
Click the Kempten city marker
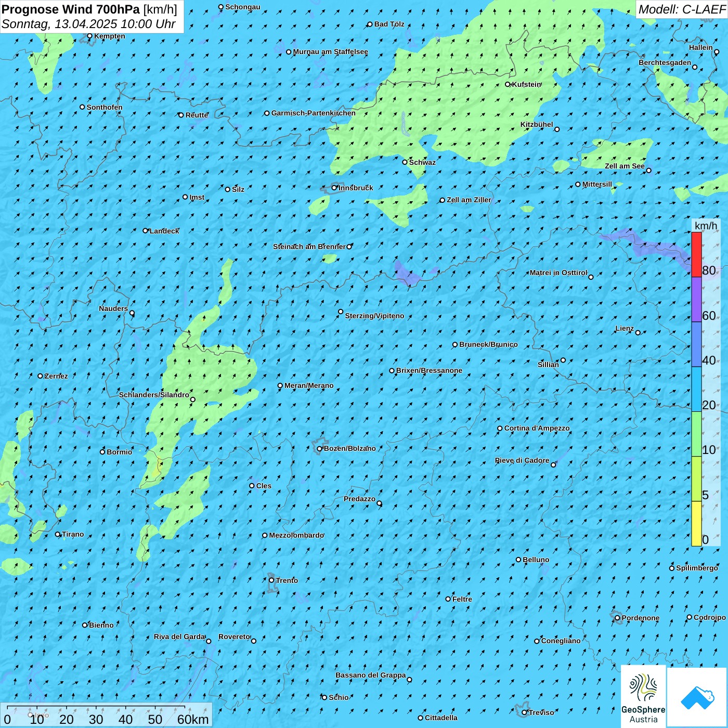tap(89, 36)
